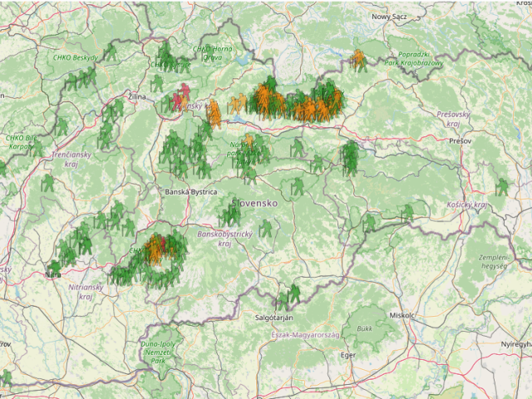Viewport: 532px width, 399px height.
Task: Click the Nowy Sącz city label
Action: (x=389, y=17)
